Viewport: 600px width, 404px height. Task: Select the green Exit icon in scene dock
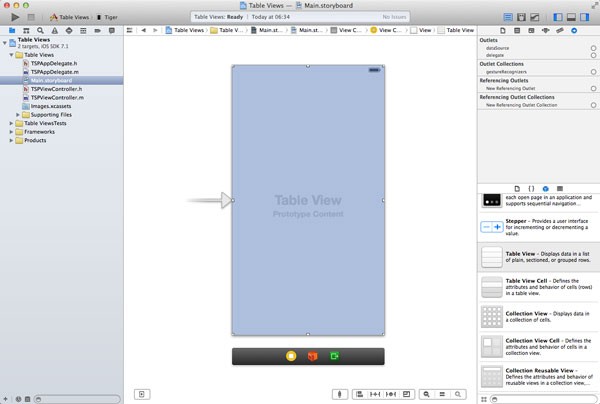[334, 356]
